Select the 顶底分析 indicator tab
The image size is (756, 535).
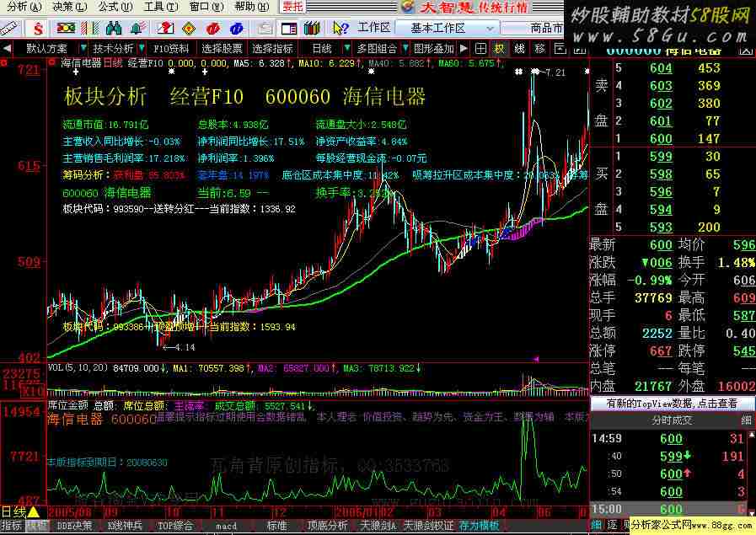click(327, 526)
